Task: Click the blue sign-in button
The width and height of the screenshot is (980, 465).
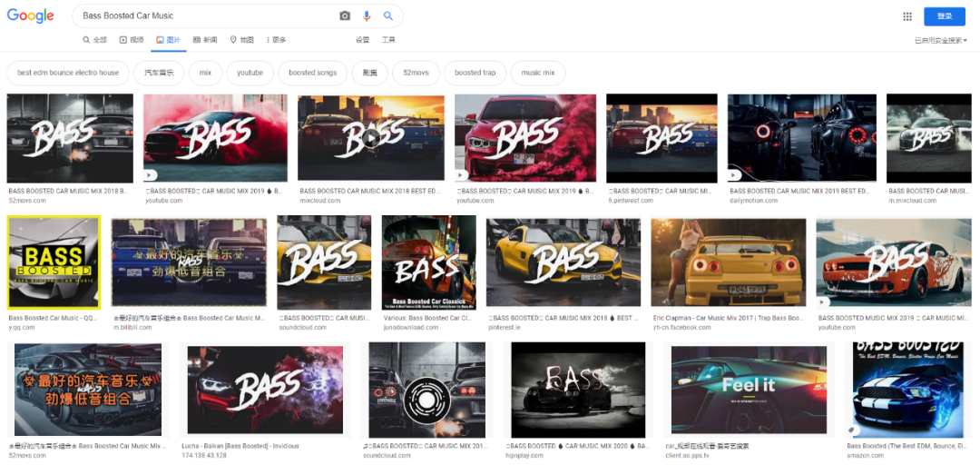Action: [x=945, y=16]
